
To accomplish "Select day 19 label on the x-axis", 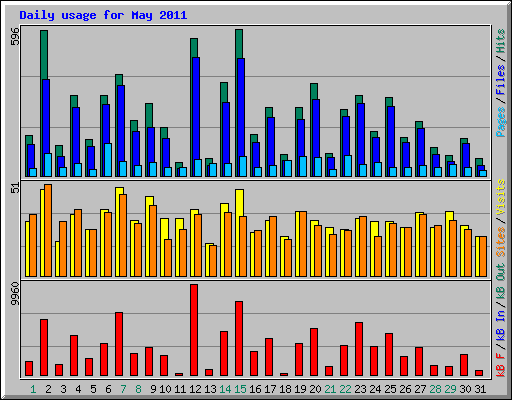I will (300, 389).
